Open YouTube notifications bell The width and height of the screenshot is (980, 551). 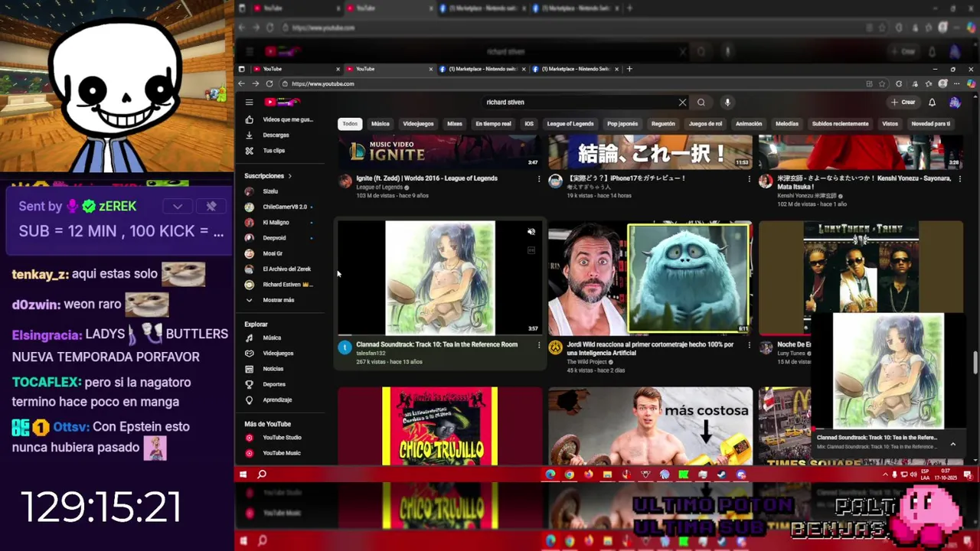click(x=932, y=102)
